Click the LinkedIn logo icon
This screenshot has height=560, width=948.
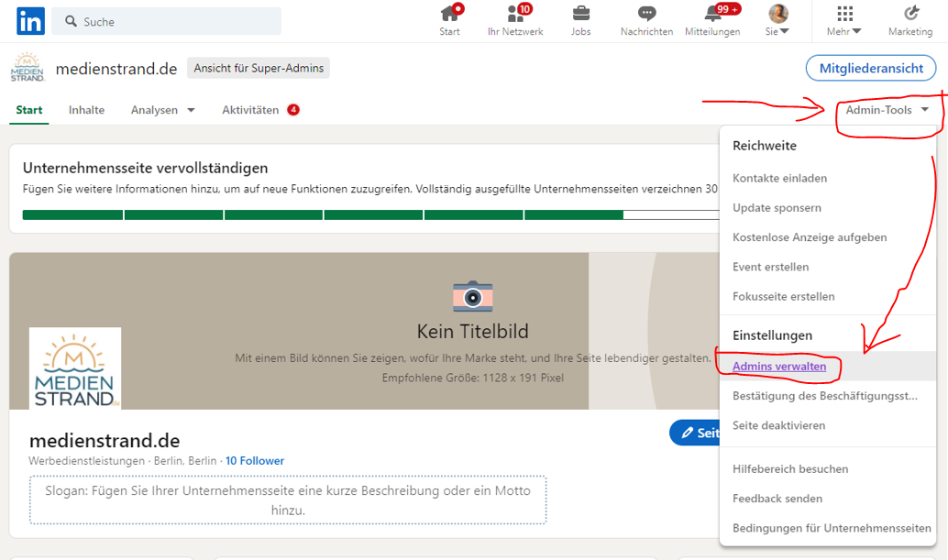pyautogui.click(x=30, y=20)
